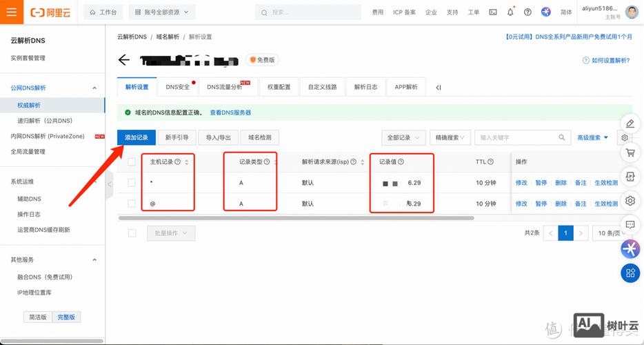
Task: Expand 高级搜索 options
Action: tap(592, 138)
